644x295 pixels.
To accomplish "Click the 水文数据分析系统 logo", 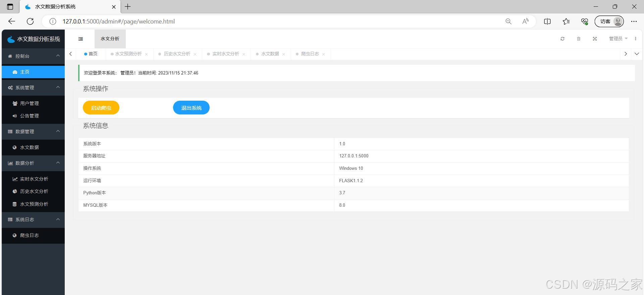I will pos(34,39).
